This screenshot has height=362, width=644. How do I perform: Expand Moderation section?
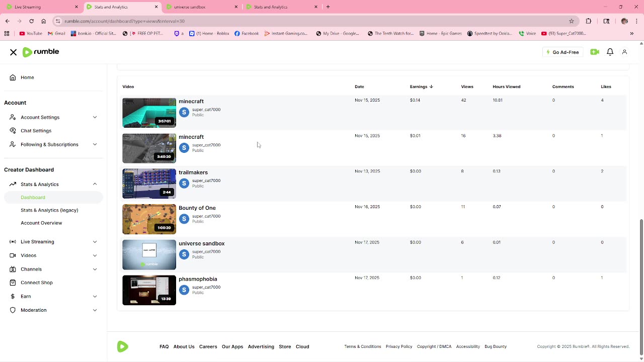click(x=53, y=310)
